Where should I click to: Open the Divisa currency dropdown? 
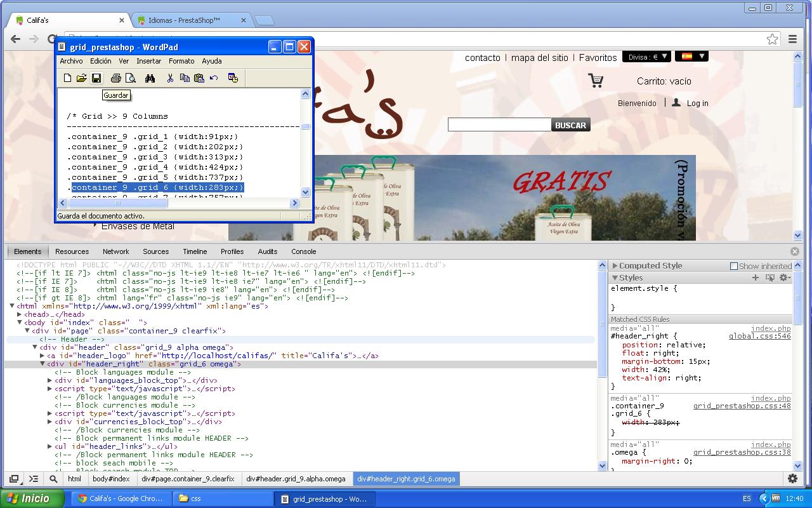[646, 57]
